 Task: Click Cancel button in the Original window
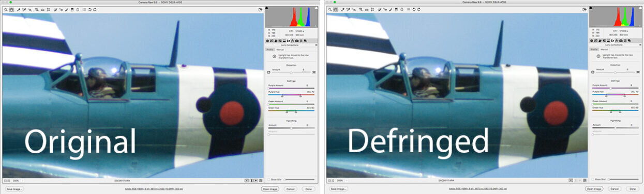point(291,189)
